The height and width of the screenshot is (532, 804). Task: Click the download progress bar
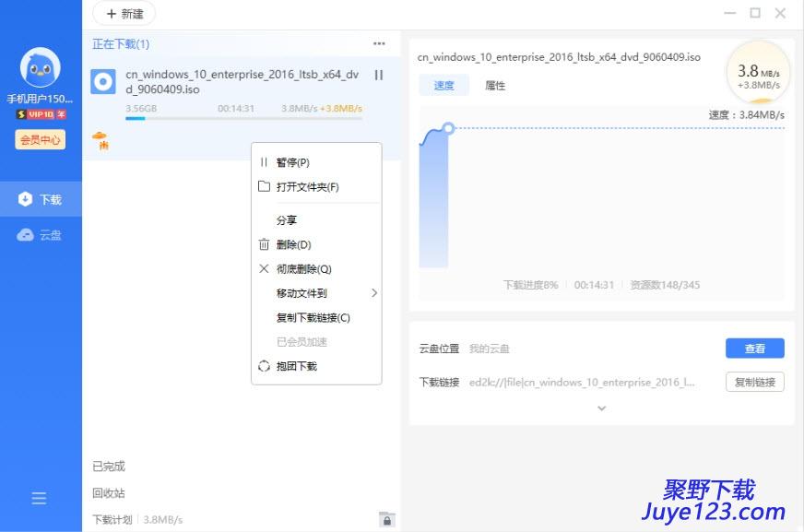[244, 118]
